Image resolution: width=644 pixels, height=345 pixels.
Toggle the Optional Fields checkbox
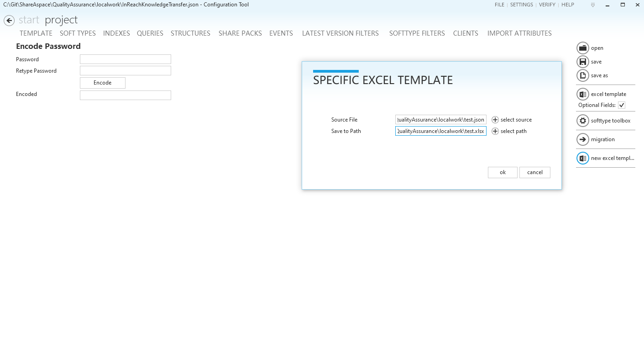(x=621, y=105)
